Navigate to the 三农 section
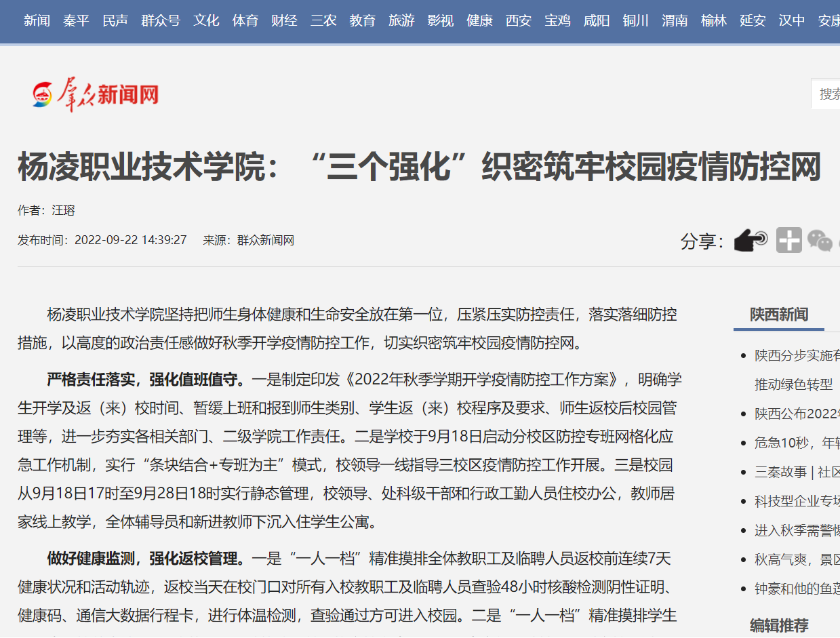The image size is (840, 638). (323, 20)
